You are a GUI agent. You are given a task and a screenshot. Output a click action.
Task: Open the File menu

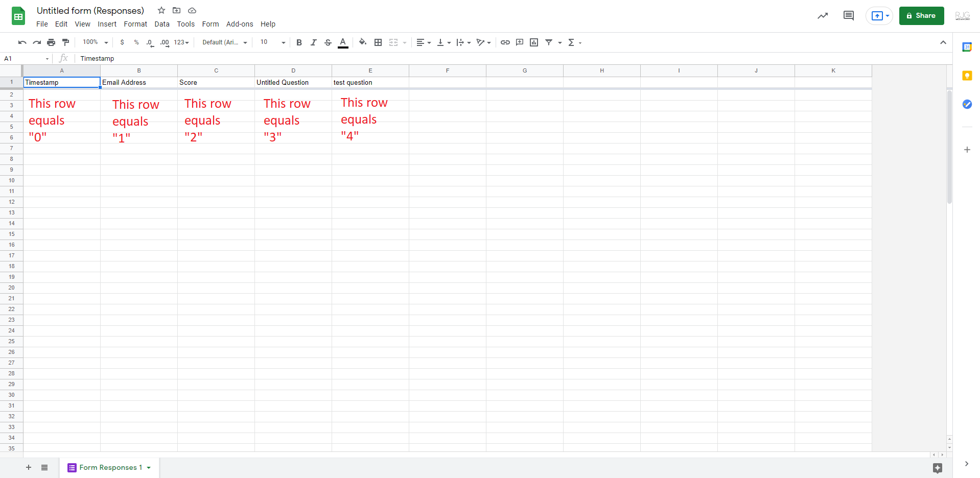coord(42,24)
